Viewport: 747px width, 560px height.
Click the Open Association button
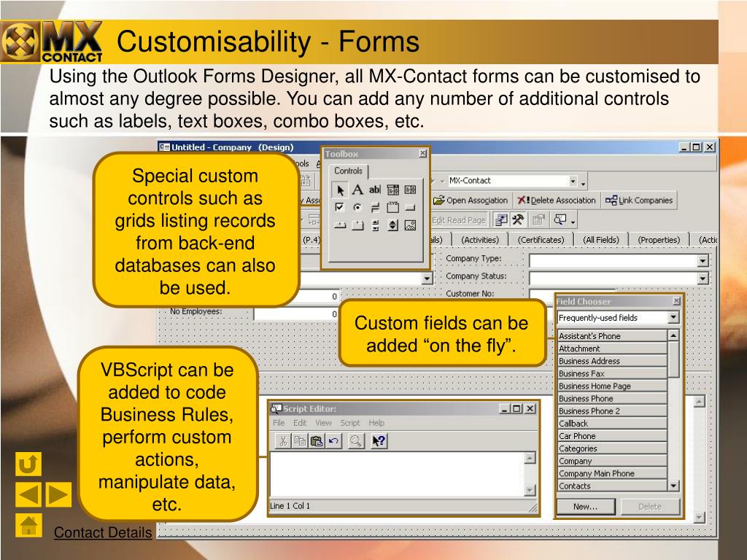pos(471,201)
